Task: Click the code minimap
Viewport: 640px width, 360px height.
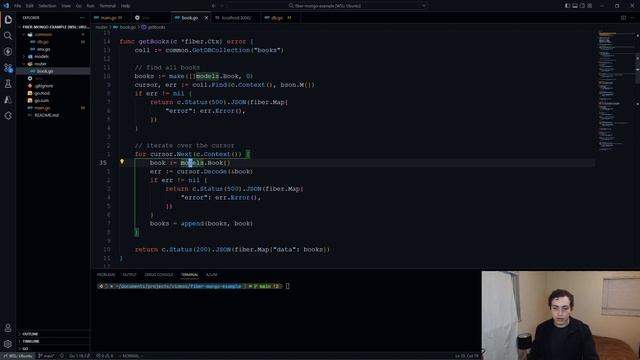Action: tap(616, 90)
